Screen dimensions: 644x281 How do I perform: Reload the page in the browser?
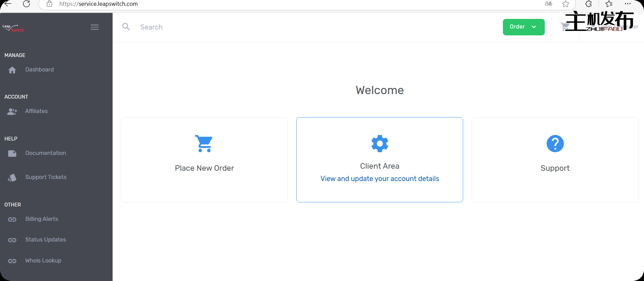(26, 4)
